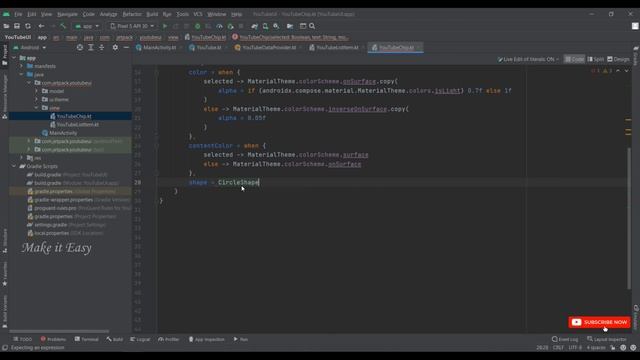Open Project panel gear options
The image size is (640, 360).
pyautogui.click(x=115, y=47)
